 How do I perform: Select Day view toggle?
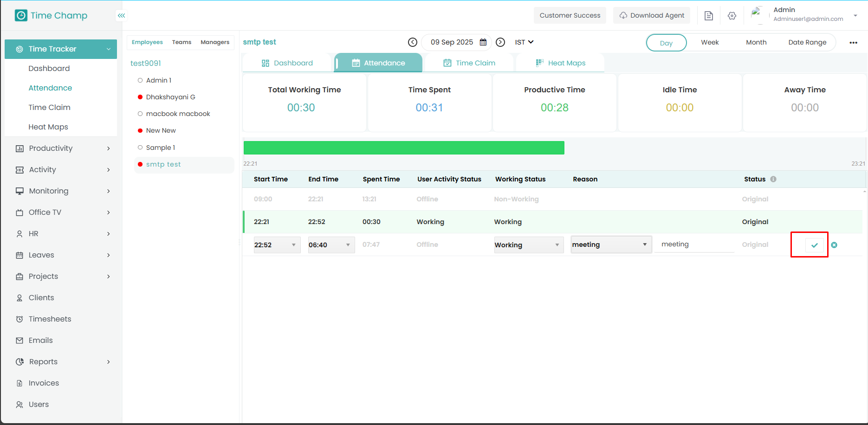(666, 43)
